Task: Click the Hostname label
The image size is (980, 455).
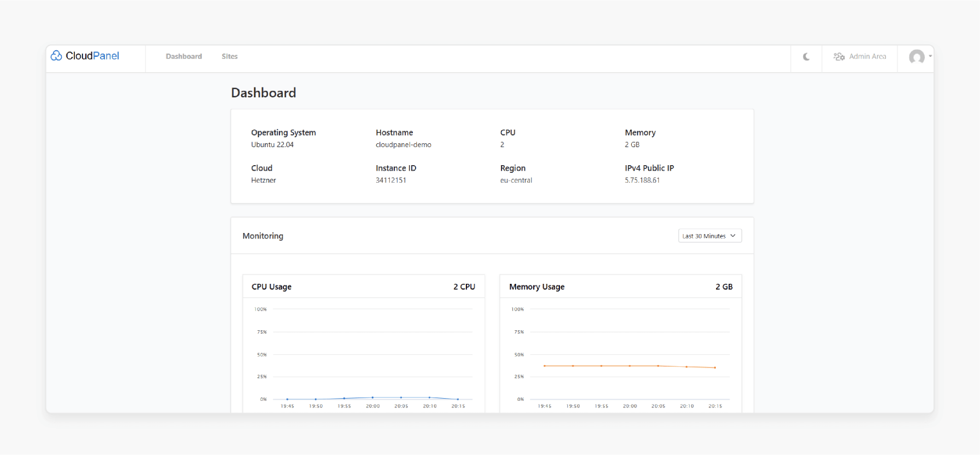Action: [x=394, y=133]
